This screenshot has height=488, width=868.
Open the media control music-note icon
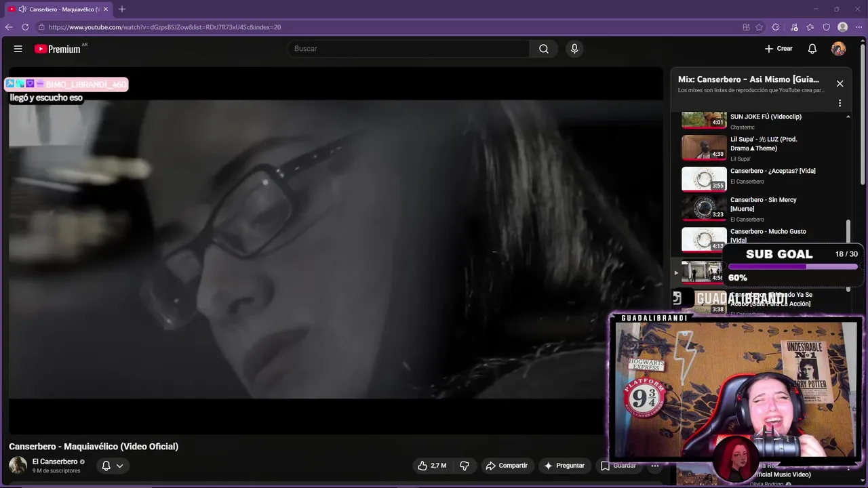tap(794, 27)
